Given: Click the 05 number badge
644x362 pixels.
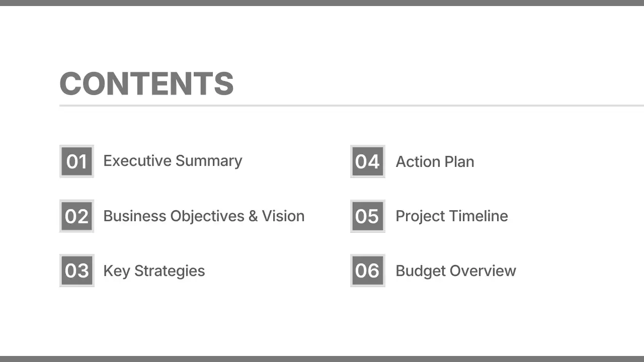Looking at the screenshot, I should pos(367,216).
